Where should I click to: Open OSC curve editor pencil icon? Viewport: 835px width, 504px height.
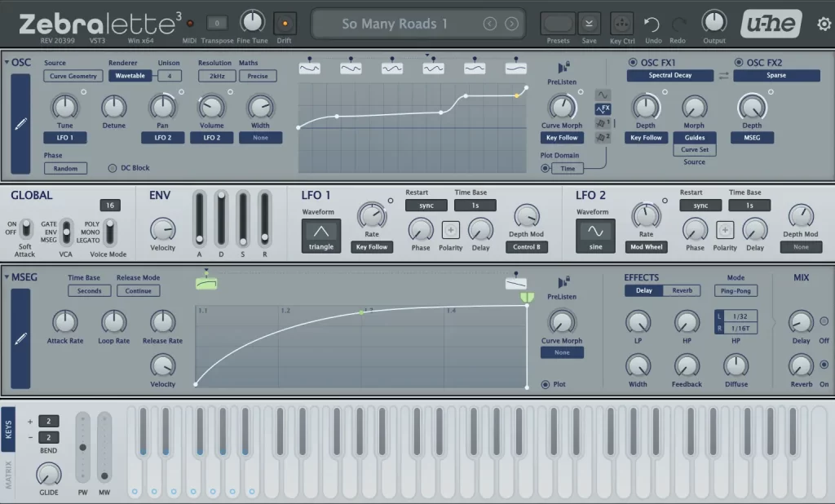coord(20,124)
